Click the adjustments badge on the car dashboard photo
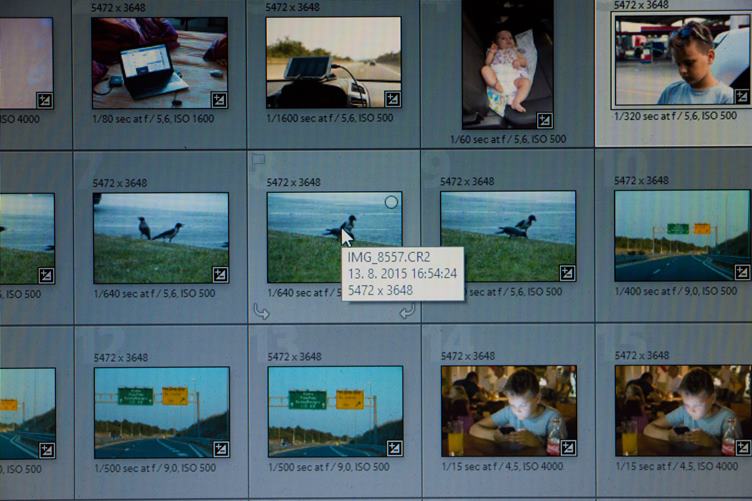Image resolution: width=752 pixels, height=501 pixels. point(392,98)
